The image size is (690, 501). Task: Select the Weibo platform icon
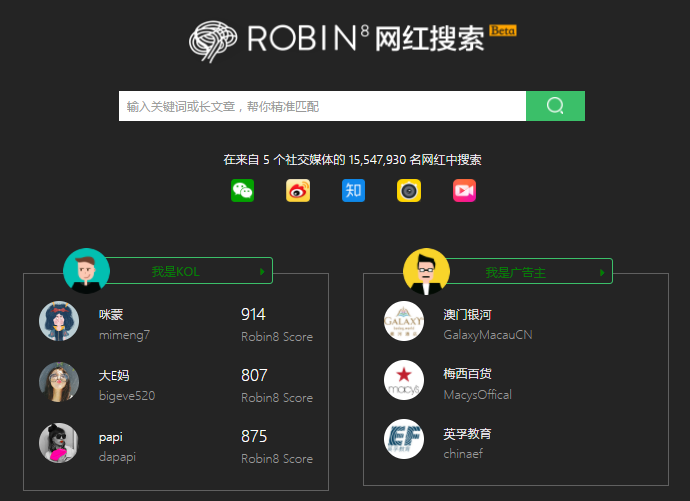pos(298,190)
